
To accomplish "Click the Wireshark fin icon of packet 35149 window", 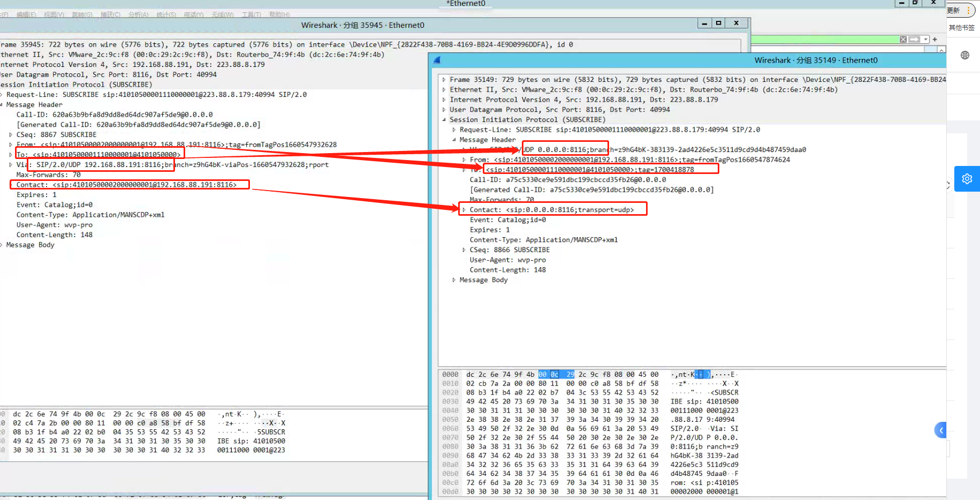I will tap(437, 60).
